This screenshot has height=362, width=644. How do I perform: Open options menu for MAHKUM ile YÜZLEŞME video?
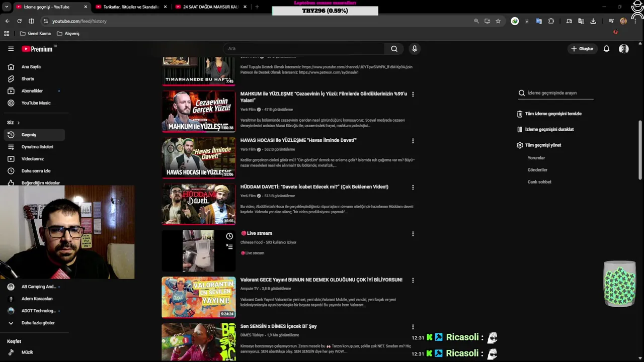tap(413, 95)
